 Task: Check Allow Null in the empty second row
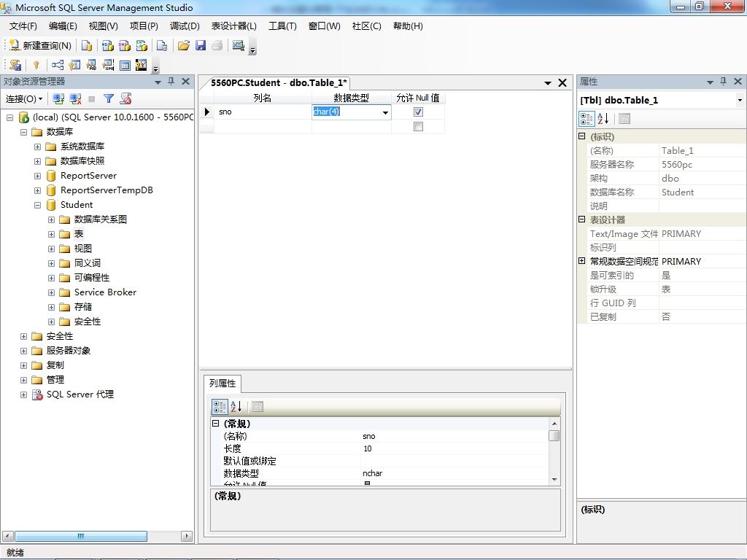pos(418,127)
